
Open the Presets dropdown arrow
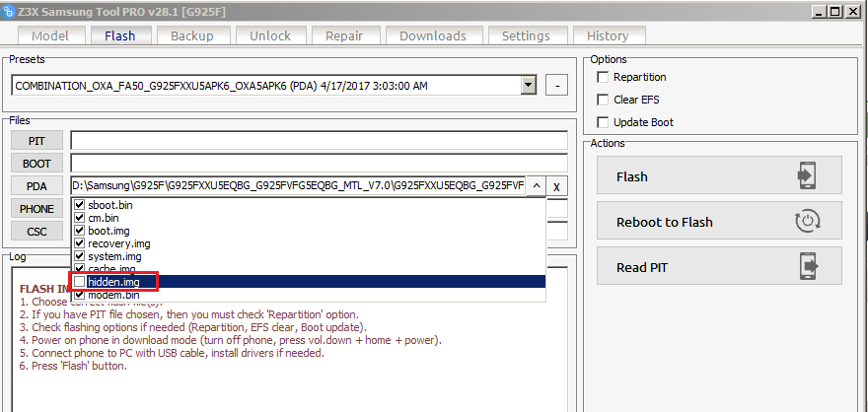[x=530, y=86]
